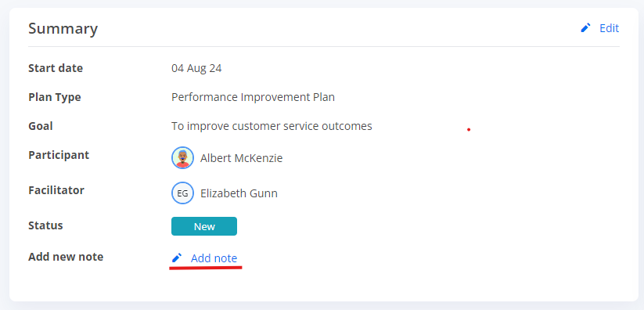Viewport: 644px width, 310px height.
Task: Click the Start date label
Action: (x=56, y=68)
